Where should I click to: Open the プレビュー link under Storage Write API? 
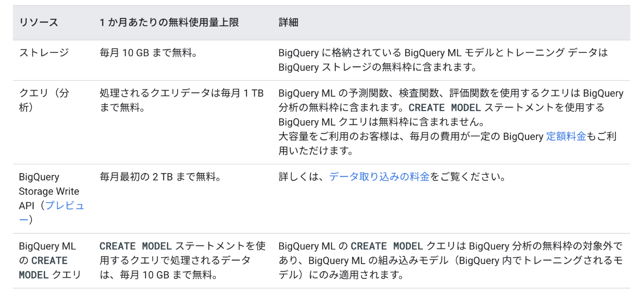point(52,213)
